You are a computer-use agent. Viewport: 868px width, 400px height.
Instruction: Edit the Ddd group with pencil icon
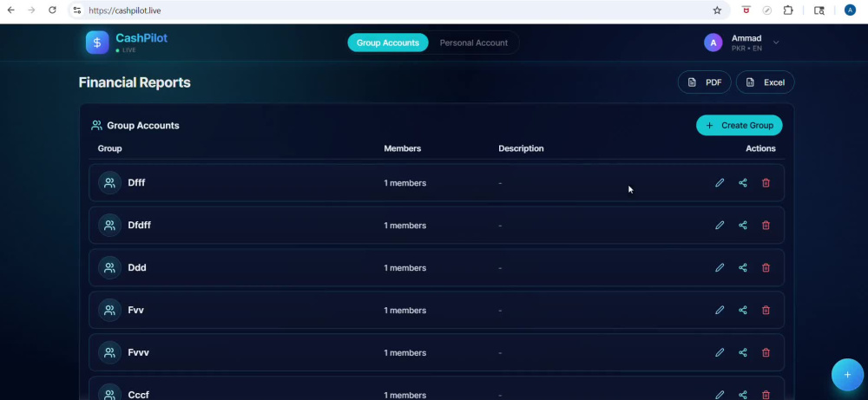click(719, 268)
